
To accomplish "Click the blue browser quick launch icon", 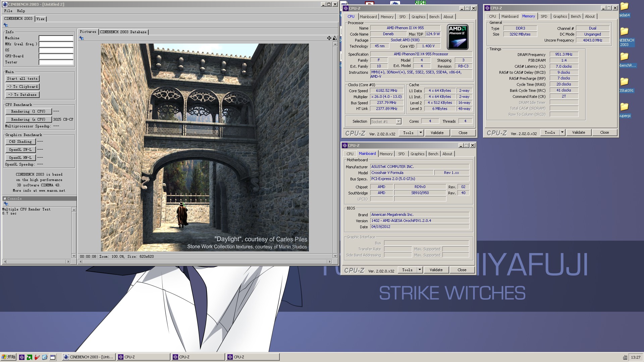I will [45, 357].
